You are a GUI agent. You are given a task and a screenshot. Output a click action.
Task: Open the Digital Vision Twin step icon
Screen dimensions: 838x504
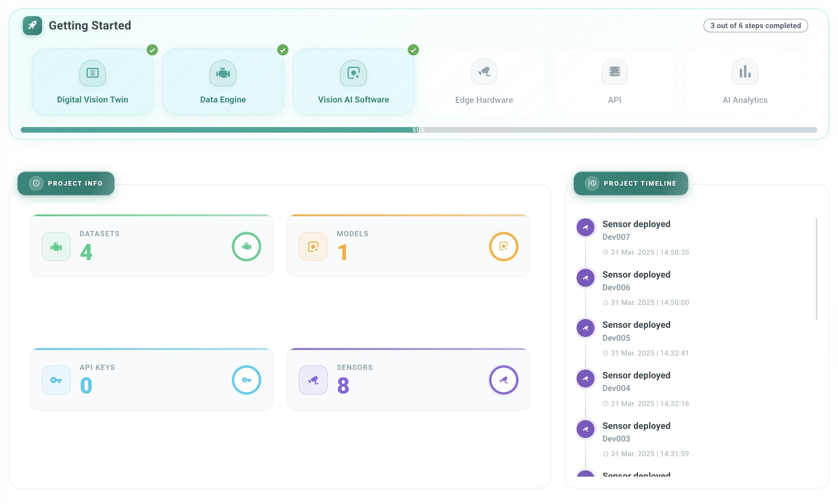pos(93,73)
